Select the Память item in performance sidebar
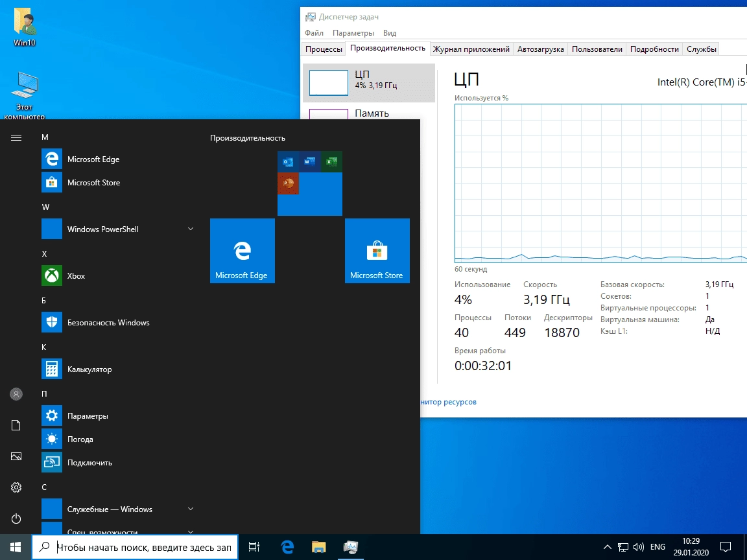The height and width of the screenshot is (560, 747). coord(369,113)
